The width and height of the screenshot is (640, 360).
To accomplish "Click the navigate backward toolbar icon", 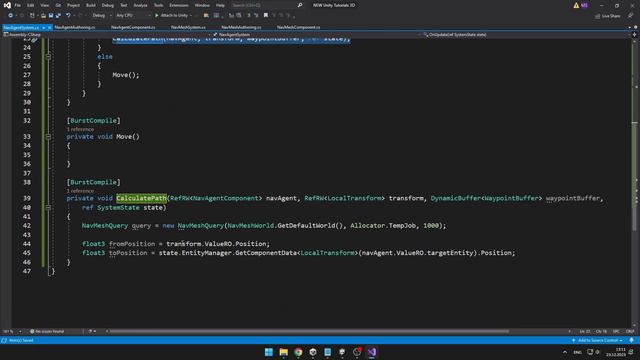I will click(10, 16).
